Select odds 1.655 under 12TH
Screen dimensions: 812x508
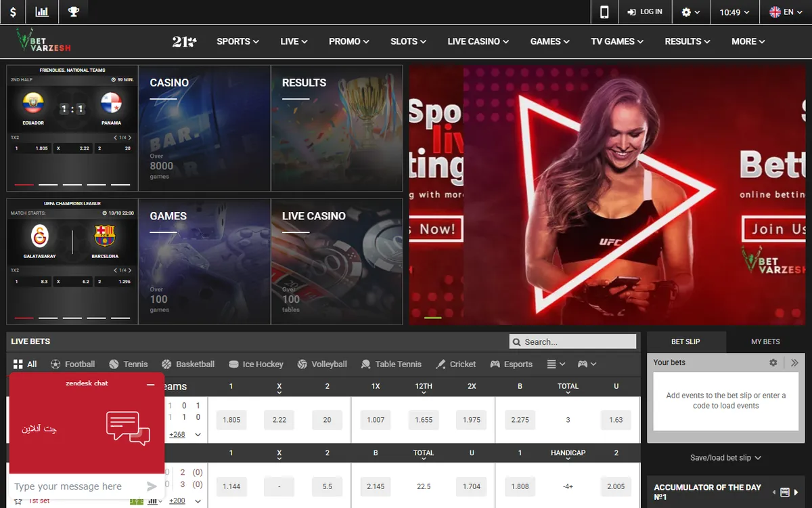click(424, 420)
